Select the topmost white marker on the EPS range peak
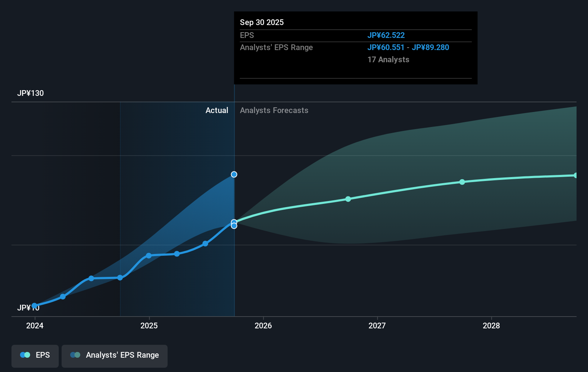The height and width of the screenshot is (372, 588). (234, 175)
